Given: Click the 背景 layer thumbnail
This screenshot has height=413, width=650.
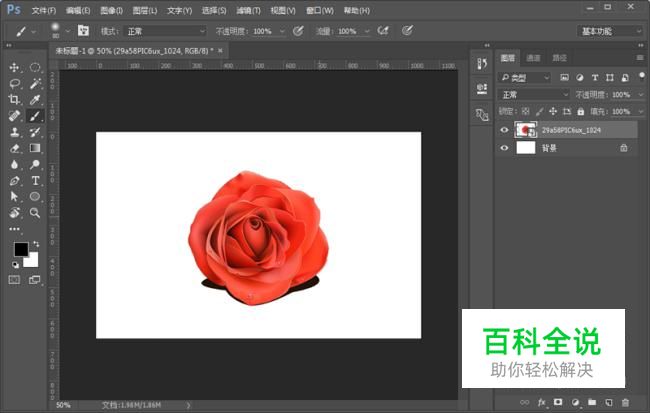Looking at the screenshot, I should point(526,148).
